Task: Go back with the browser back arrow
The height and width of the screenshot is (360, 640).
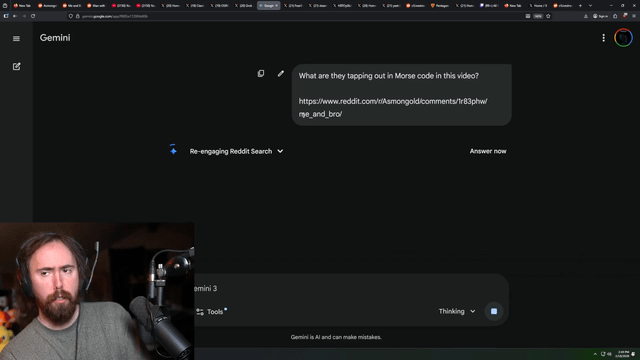Action: tap(15, 16)
